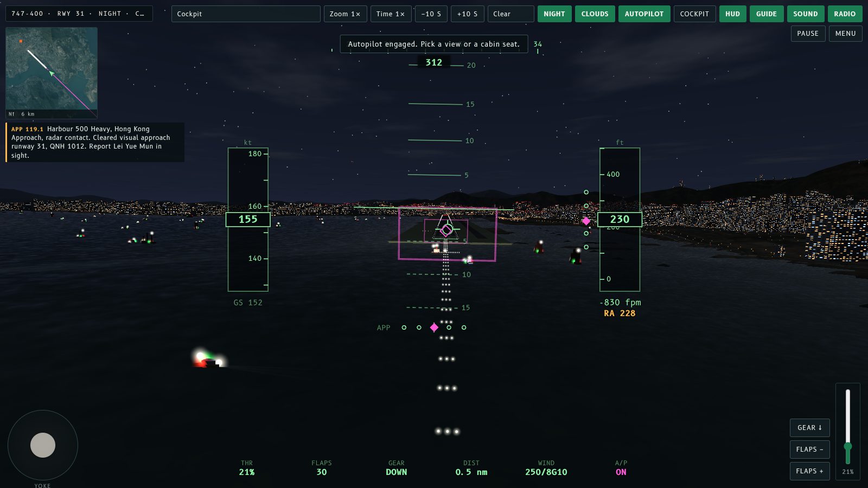Click the altitude readout 230
The image size is (868, 488).
tap(620, 220)
